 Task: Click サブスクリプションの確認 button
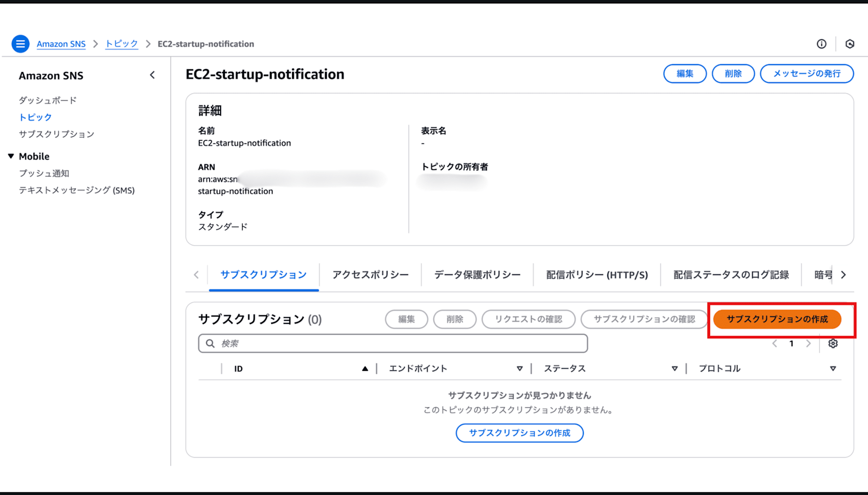click(x=644, y=319)
